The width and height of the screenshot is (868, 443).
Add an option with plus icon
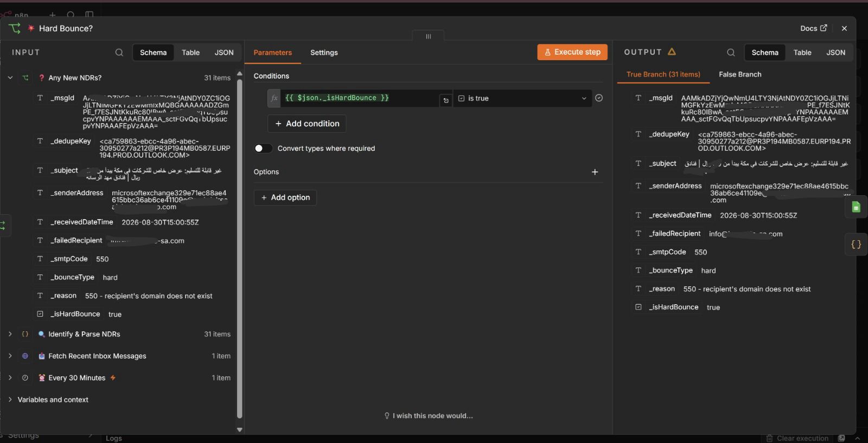(595, 172)
